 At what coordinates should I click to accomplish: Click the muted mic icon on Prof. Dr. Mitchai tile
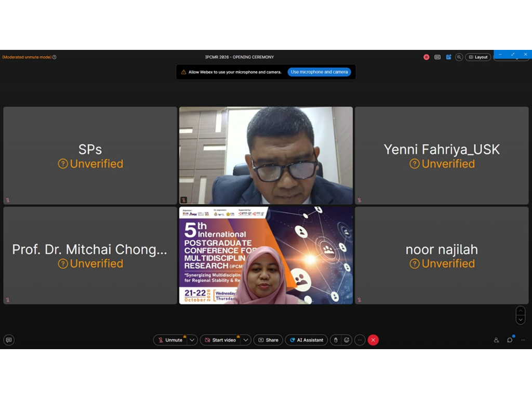(x=8, y=300)
